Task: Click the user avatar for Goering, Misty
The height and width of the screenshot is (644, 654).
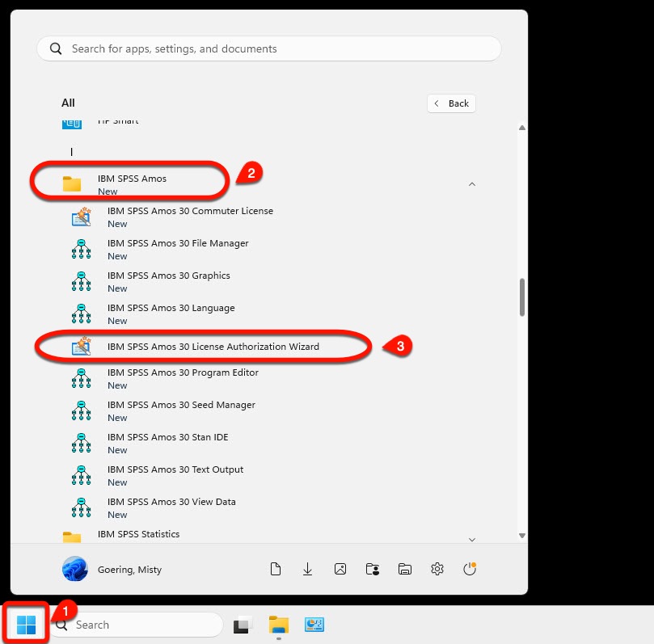Action: [x=75, y=569]
